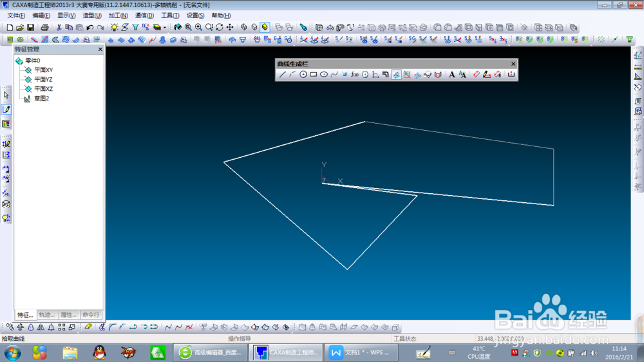This screenshot has height=362, width=644.
Task: Select 平面XZ in the feature tree
Action: 43,89
